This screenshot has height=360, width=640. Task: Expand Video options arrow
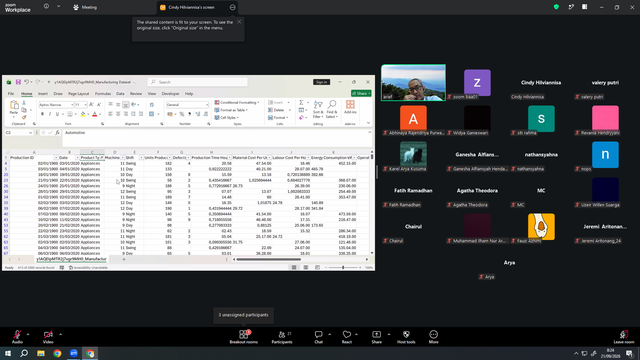(x=60, y=334)
